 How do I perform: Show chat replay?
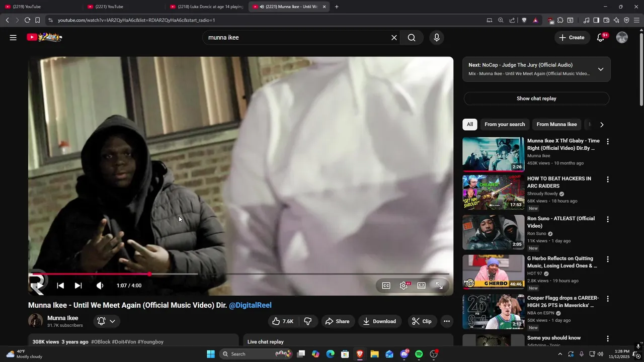point(536,99)
